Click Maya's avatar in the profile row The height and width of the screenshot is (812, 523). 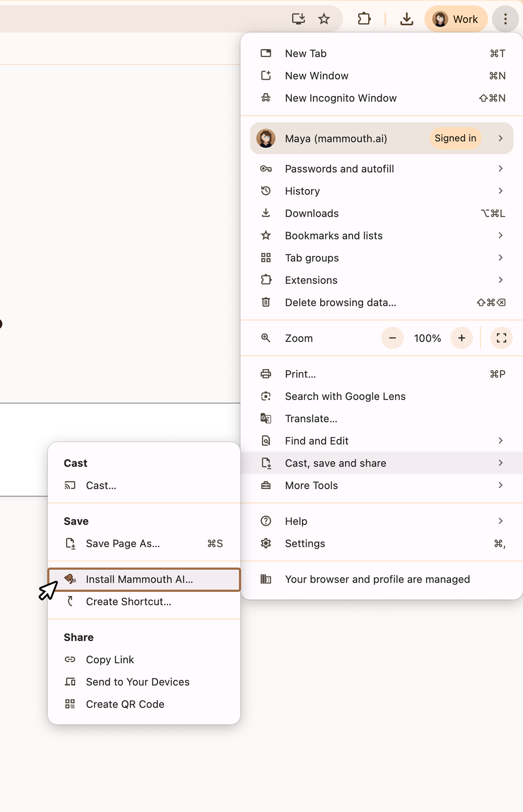point(266,138)
